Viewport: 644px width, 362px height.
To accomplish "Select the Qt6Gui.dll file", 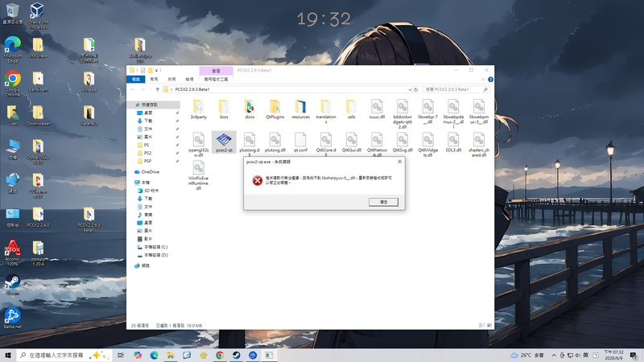I will 351,143.
